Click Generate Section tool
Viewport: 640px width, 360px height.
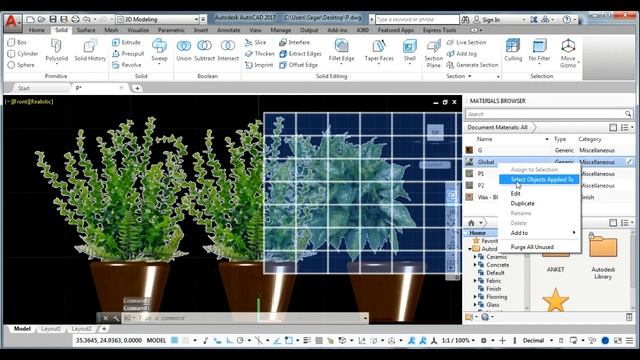tap(472, 65)
